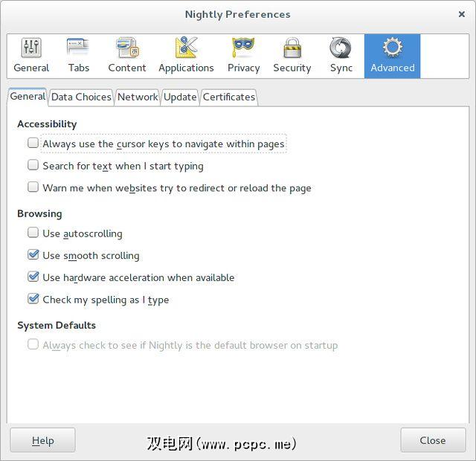Select the Advanced gear icon pane
Viewport: 476px width, 461px height.
(x=392, y=57)
